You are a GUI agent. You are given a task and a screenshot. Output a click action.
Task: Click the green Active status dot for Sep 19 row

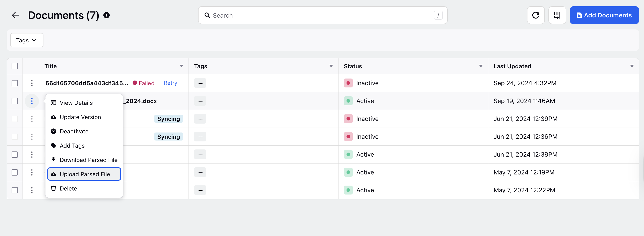(x=348, y=101)
